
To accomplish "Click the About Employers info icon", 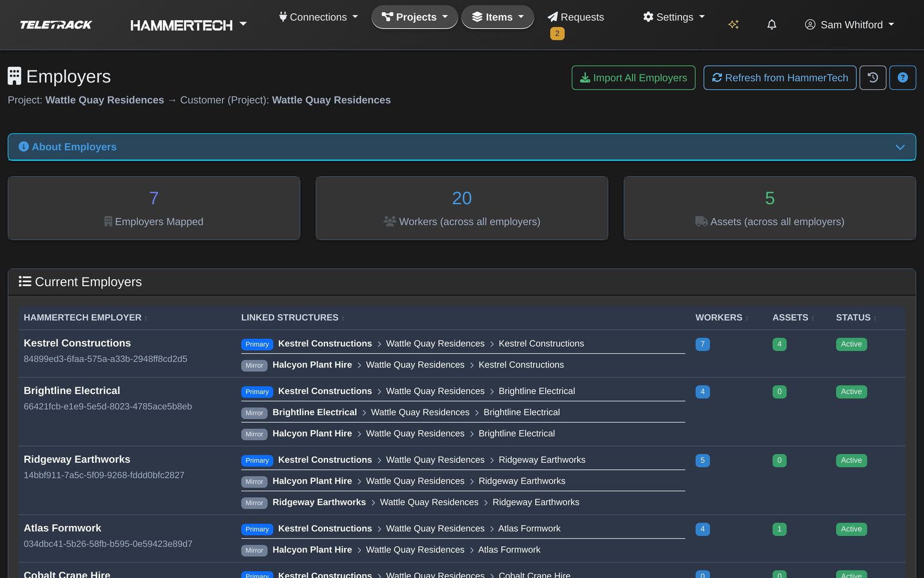I will [24, 147].
